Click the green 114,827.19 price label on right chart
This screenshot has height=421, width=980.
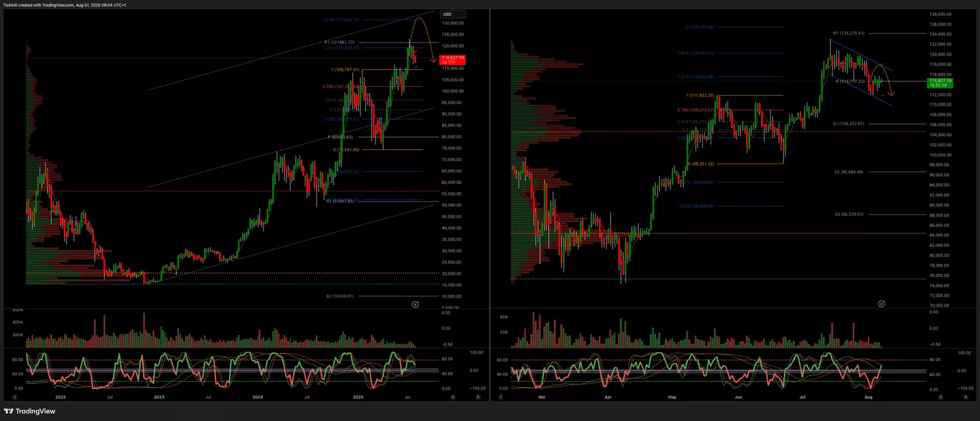pyautogui.click(x=941, y=82)
